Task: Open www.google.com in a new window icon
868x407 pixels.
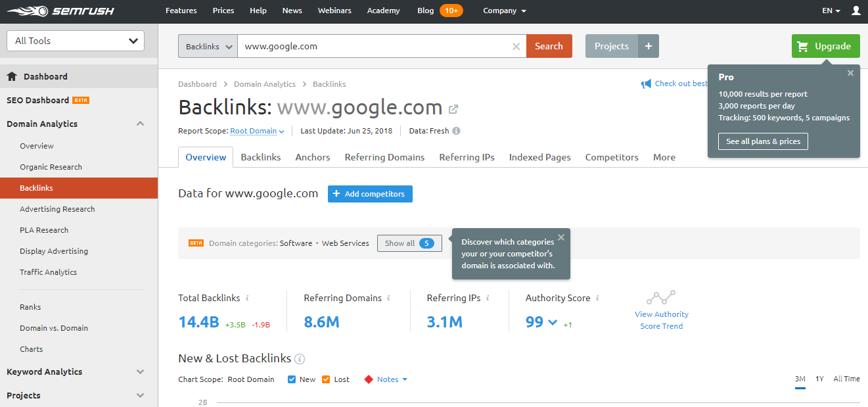Action: (453, 109)
